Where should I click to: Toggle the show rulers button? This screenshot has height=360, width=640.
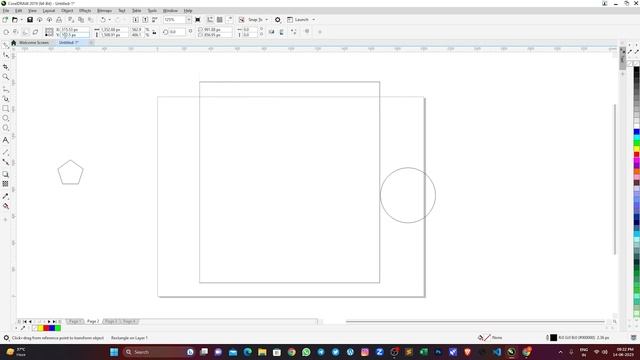(210, 20)
